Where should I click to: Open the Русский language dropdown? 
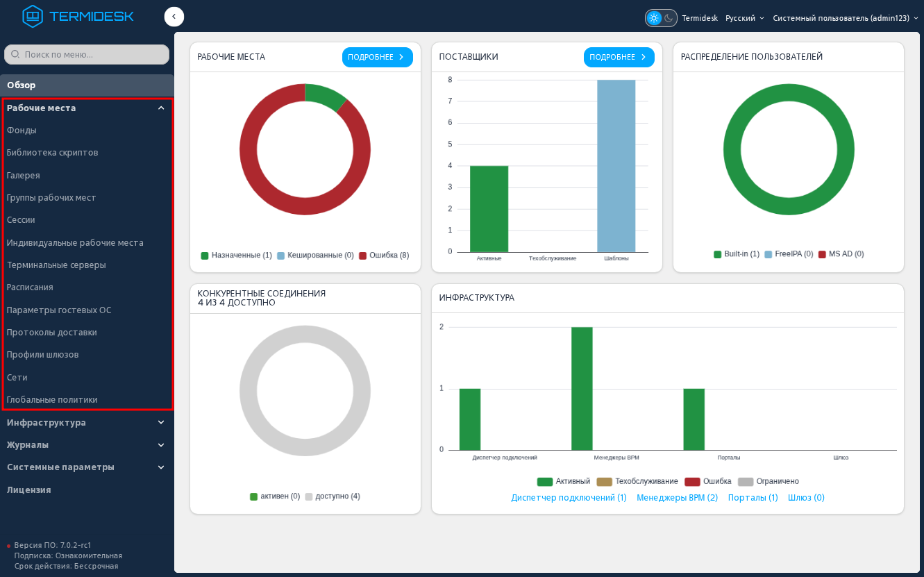(745, 18)
